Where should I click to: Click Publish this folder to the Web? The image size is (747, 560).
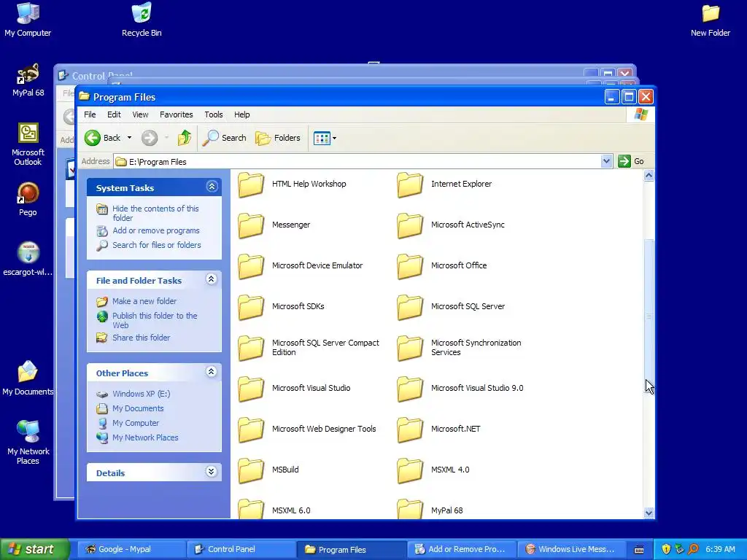coord(155,320)
